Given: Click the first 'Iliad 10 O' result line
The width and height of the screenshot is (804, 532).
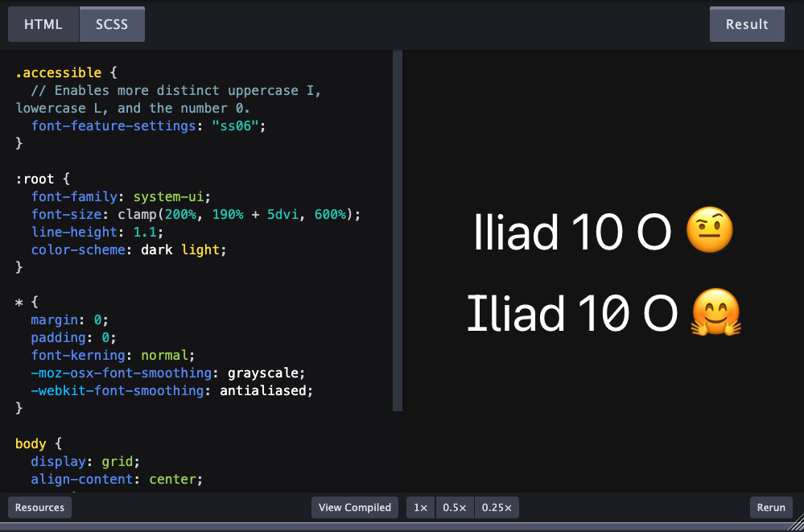Looking at the screenshot, I should coord(572,232).
